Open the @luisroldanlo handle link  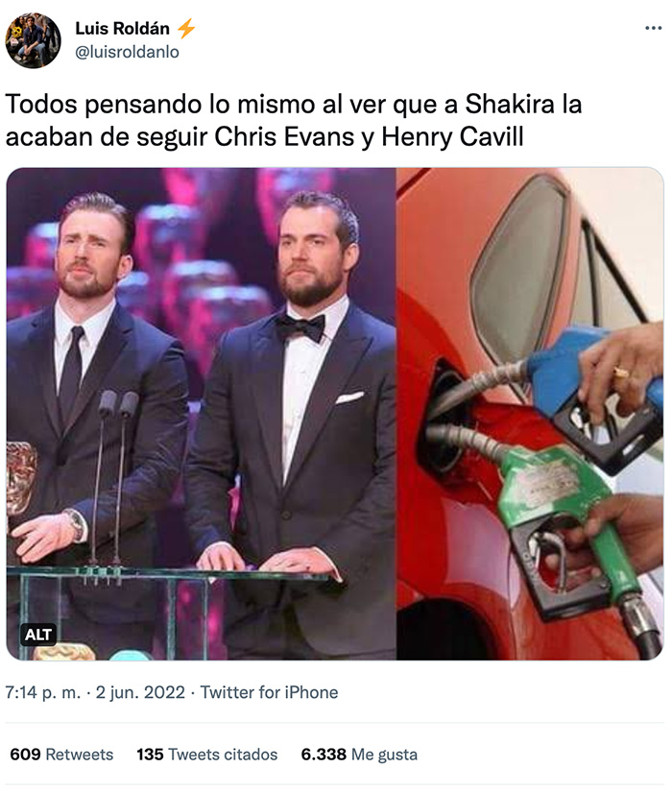pos(127,52)
